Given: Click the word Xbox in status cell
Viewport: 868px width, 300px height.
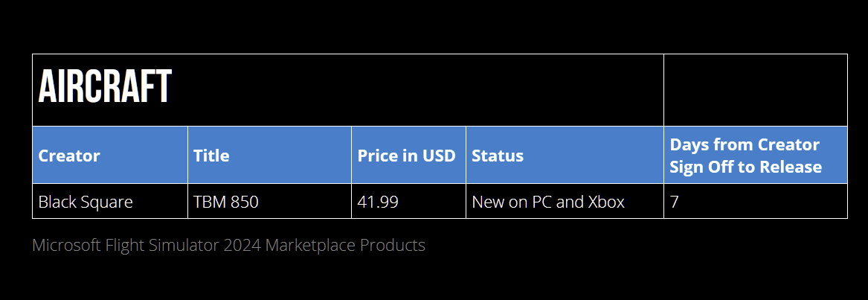Looking at the screenshot, I should coord(606,202).
